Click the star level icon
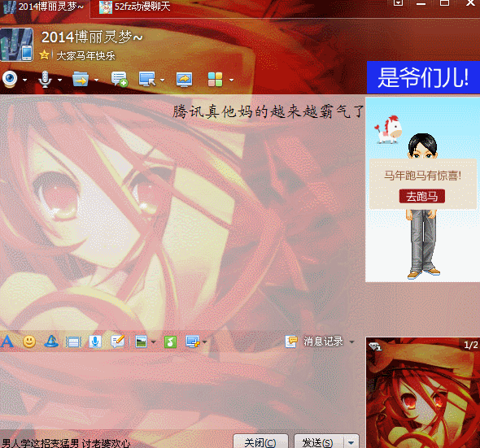Image resolution: width=480 pixels, height=448 pixels. point(44,55)
